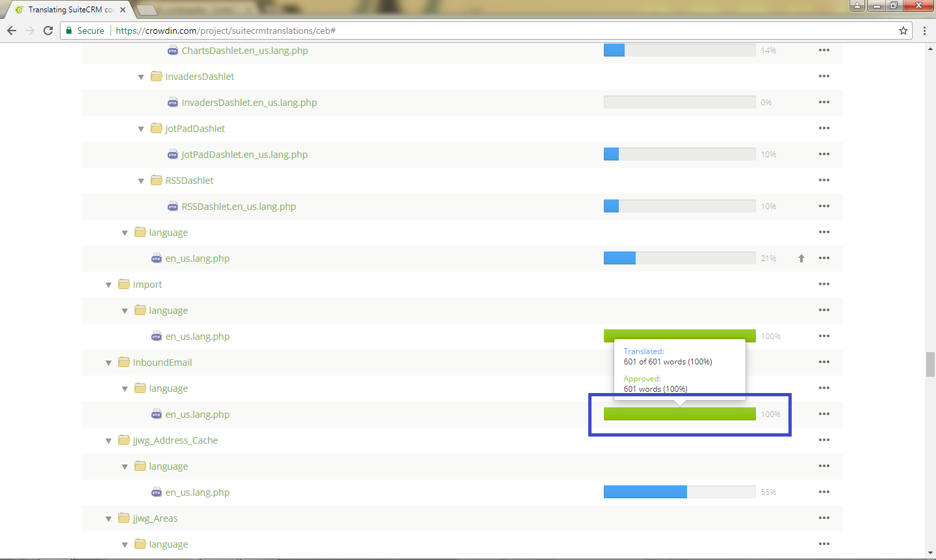
Task: Open the InvadersDashlet.en_us.lang.php file link
Action: coord(250,103)
